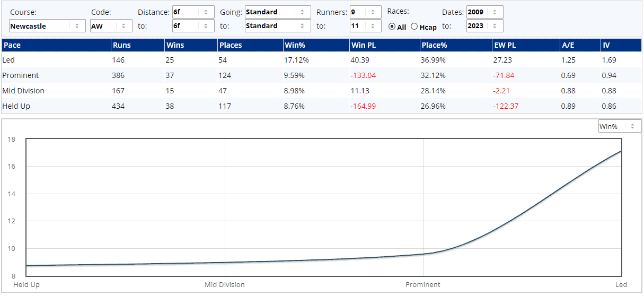Open the chart metric Win% dropdown
Screen dimensions: 644x296
(x=619, y=126)
